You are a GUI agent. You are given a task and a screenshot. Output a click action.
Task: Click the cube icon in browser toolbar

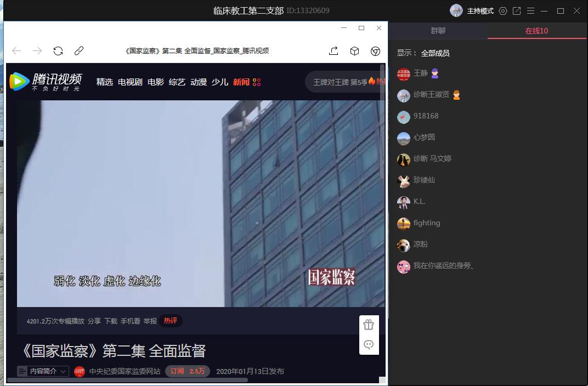[x=355, y=51]
